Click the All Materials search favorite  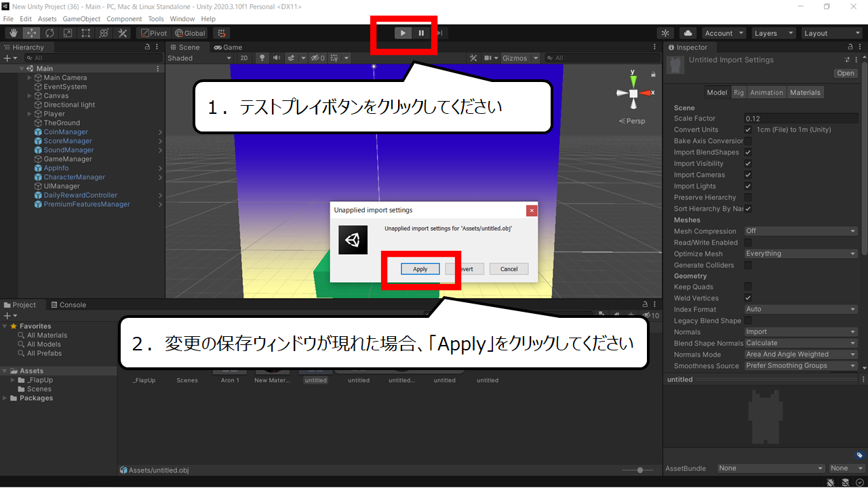pos(47,335)
